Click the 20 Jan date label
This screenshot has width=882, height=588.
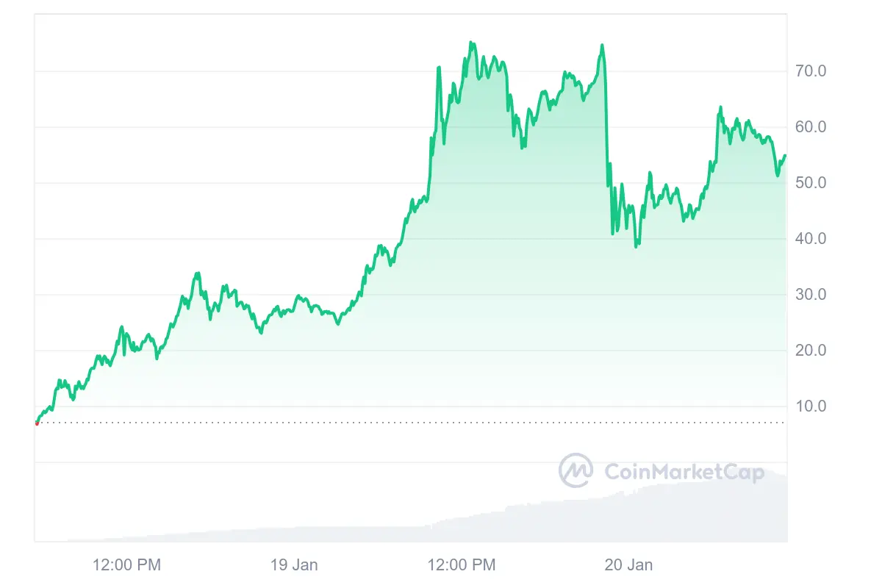click(628, 565)
